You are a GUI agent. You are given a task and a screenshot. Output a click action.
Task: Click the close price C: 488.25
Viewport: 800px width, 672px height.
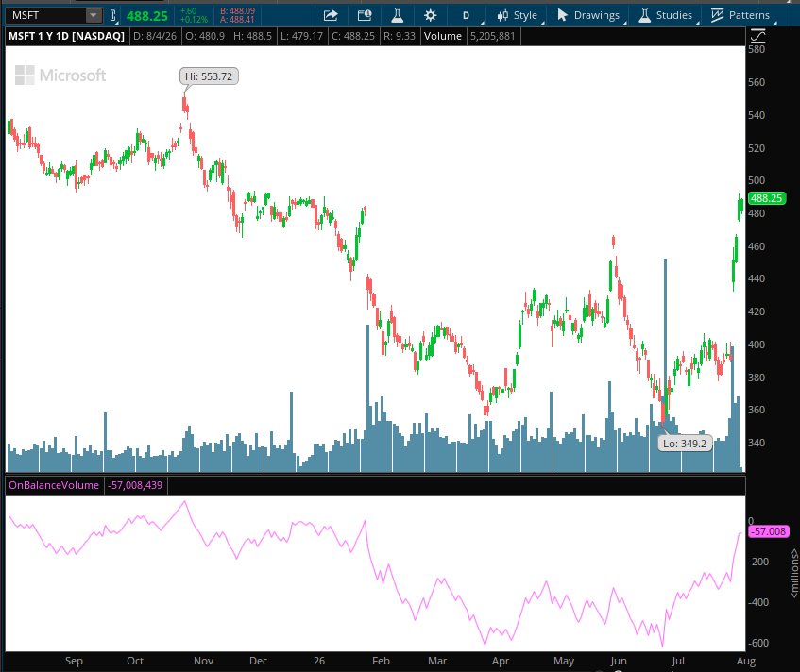click(x=353, y=36)
